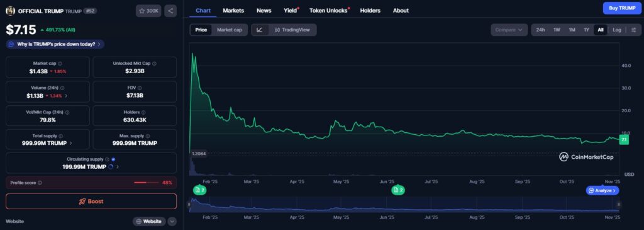
Task: Click the Profile score info icon
Action: tap(40, 183)
